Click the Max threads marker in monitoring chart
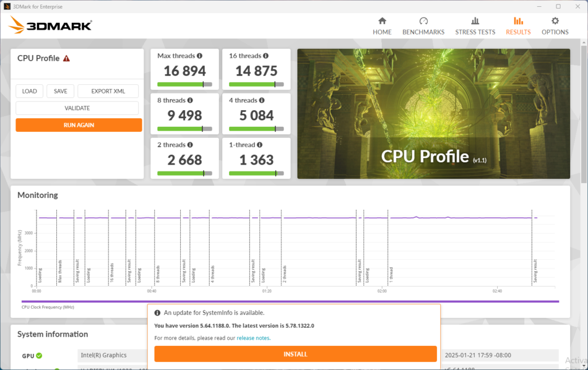 60,271
